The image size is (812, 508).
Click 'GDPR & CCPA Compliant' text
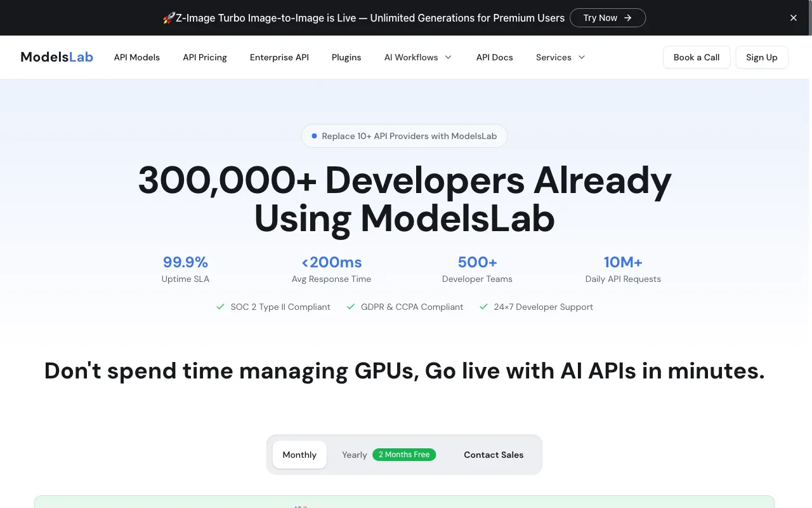pos(412,307)
